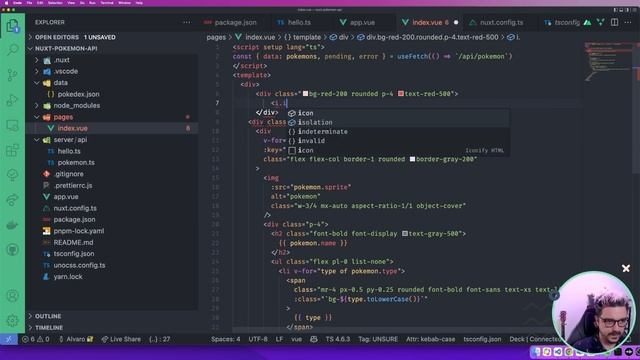
Task: Click the code minimap preview
Action: click(x=608, y=61)
